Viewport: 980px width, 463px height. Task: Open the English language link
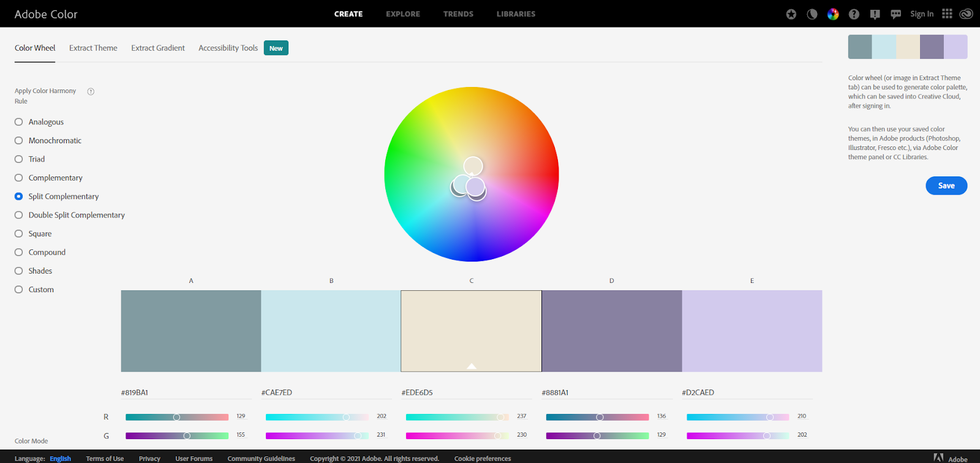(60, 458)
